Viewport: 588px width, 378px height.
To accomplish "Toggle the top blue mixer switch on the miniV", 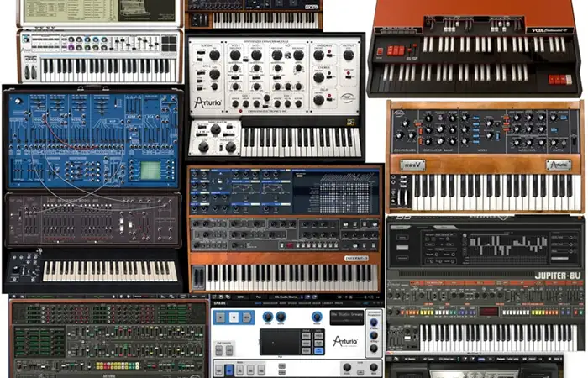I will point(476,118).
